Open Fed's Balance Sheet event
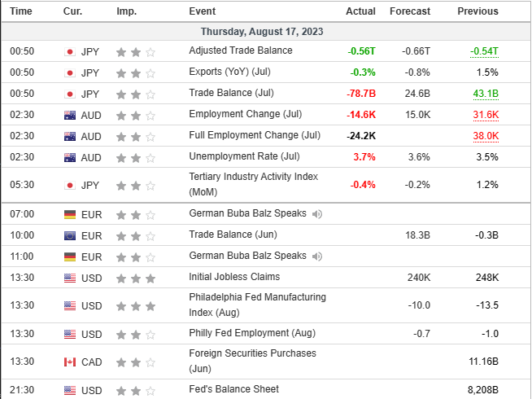The height and width of the screenshot is (399, 532). [233, 389]
